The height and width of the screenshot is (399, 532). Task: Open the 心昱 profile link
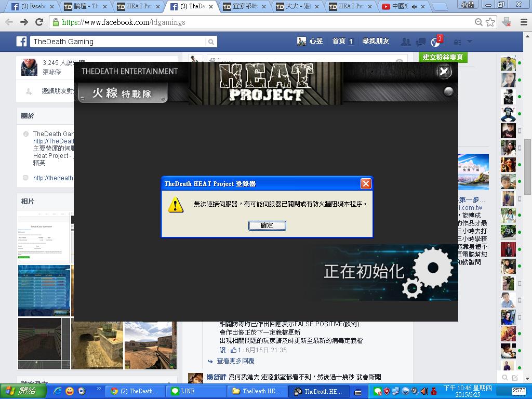(310, 41)
